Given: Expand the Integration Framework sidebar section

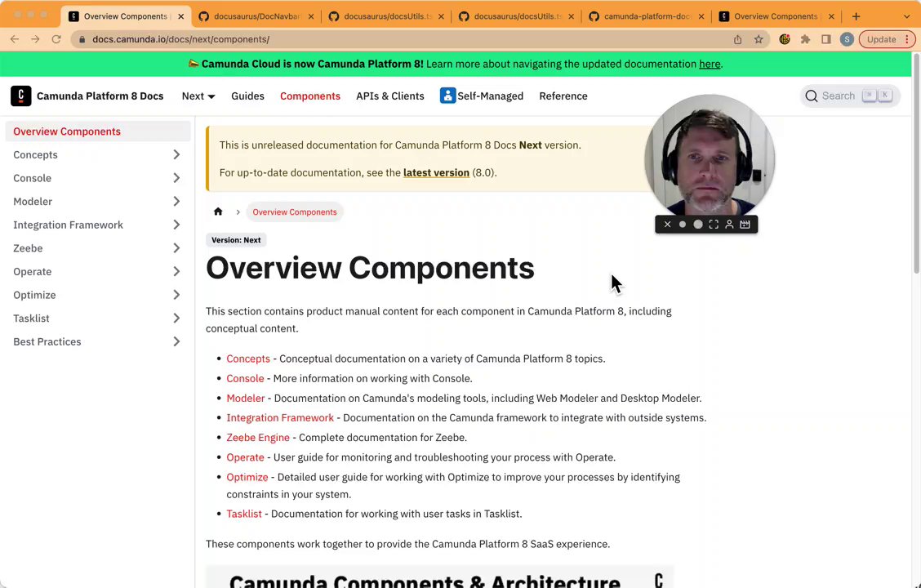Looking at the screenshot, I should click(x=176, y=225).
